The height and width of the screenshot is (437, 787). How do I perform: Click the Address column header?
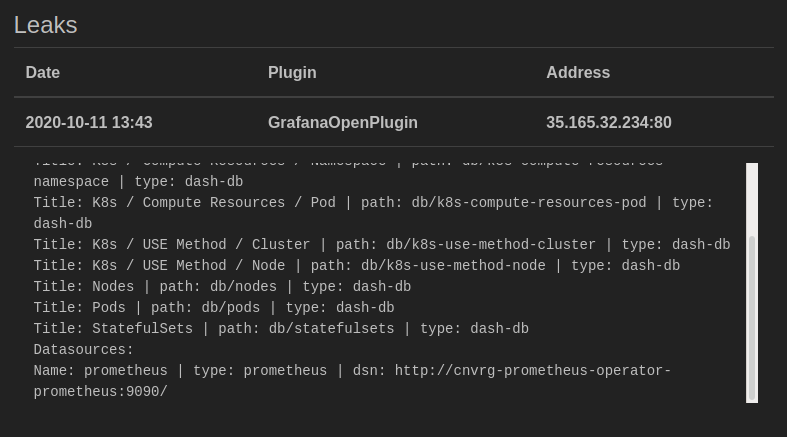pos(578,72)
